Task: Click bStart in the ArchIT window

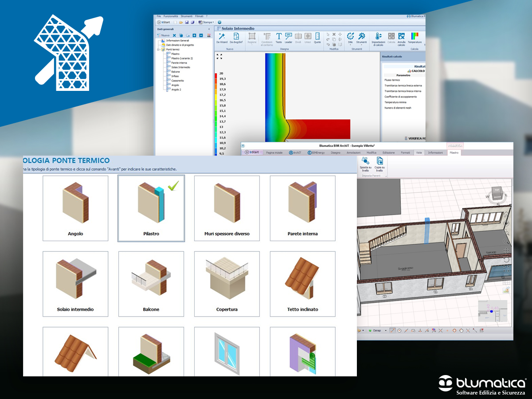Action: [252, 152]
